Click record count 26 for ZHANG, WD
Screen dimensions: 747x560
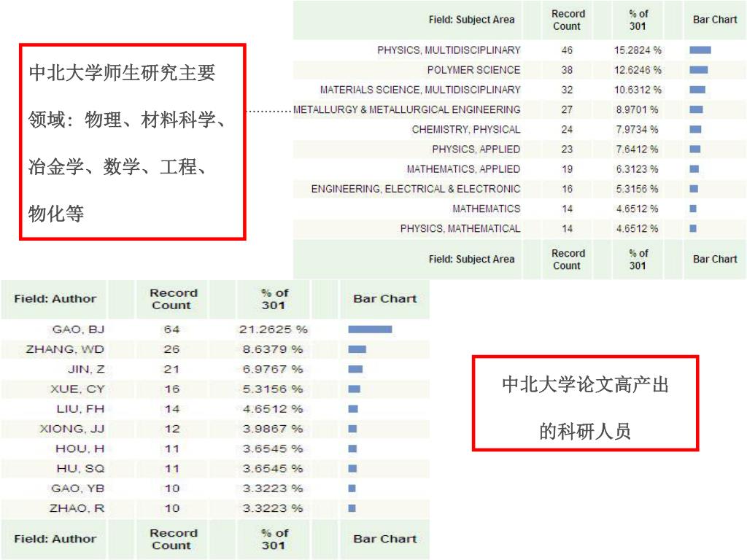[x=171, y=349]
